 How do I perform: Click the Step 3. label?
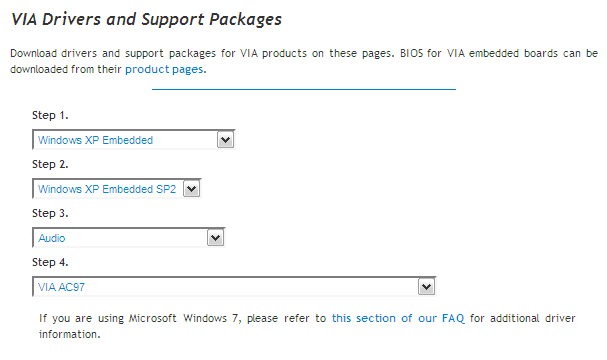click(x=50, y=213)
